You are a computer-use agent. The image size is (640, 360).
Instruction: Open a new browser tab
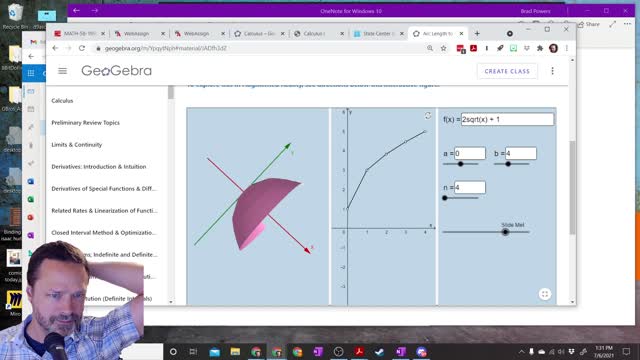pos(477,33)
